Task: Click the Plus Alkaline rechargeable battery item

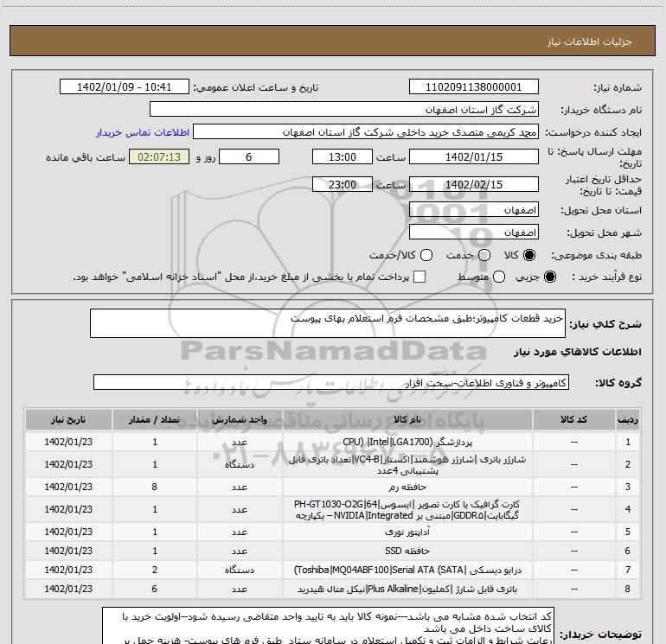Action: coord(407,590)
